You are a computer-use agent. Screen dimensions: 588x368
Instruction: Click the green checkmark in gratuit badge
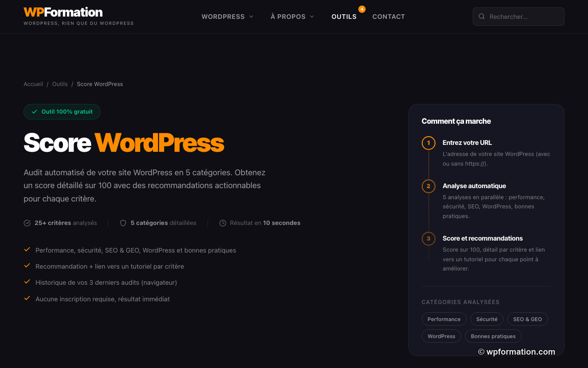coord(34,112)
